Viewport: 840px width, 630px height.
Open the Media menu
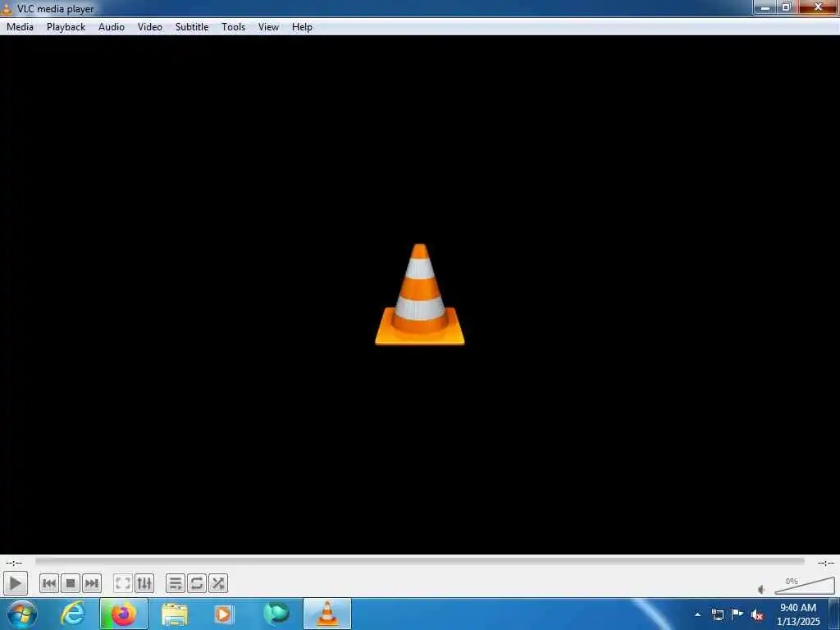click(20, 27)
